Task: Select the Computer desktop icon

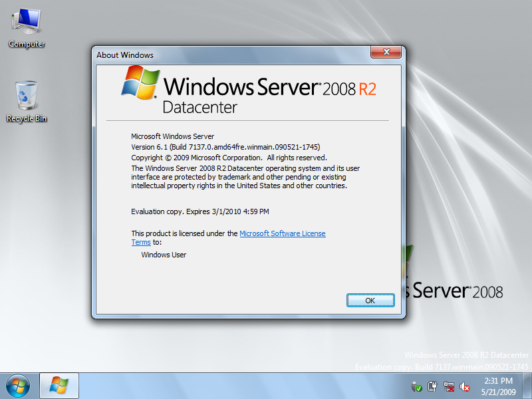Action: (27, 29)
